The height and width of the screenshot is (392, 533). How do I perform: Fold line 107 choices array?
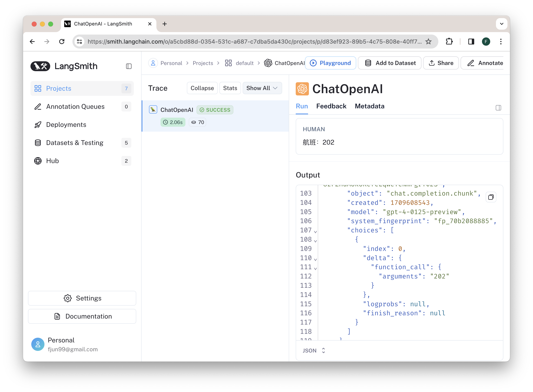click(315, 232)
